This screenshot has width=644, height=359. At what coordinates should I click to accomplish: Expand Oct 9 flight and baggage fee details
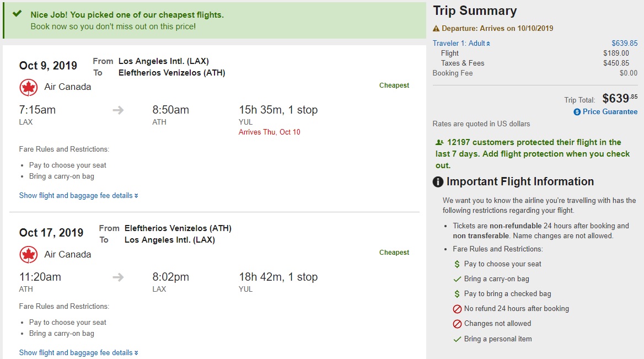click(78, 195)
